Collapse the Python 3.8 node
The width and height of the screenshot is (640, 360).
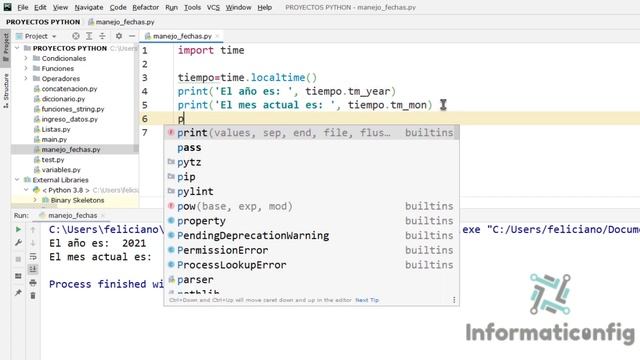pos(26,190)
